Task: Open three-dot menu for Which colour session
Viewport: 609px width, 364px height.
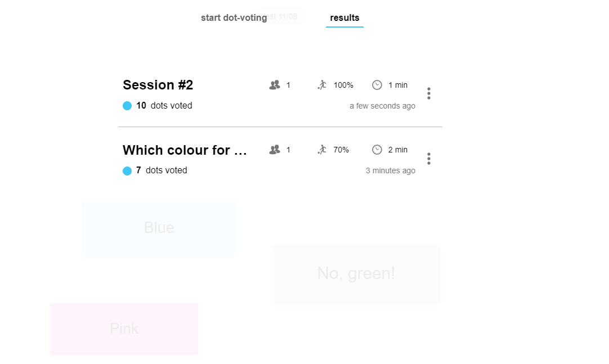Action: click(x=429, y=159)
